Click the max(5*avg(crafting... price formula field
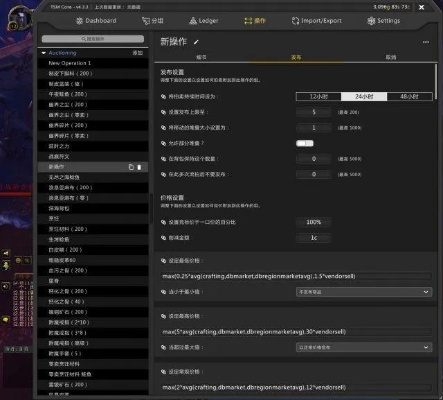 pos(297,332)
